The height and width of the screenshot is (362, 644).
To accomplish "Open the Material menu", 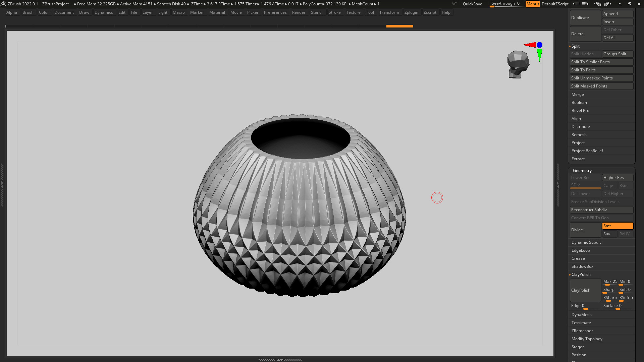I will (217, 12).
